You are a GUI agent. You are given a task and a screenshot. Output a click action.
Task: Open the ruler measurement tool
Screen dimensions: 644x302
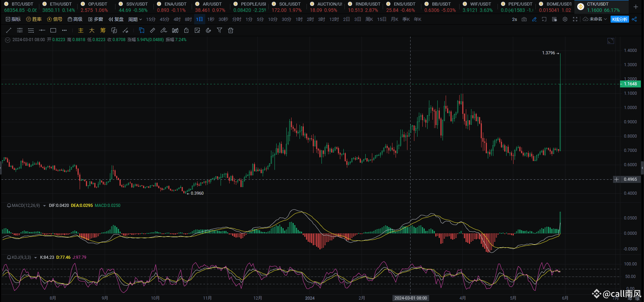click(x=152, y=31)
